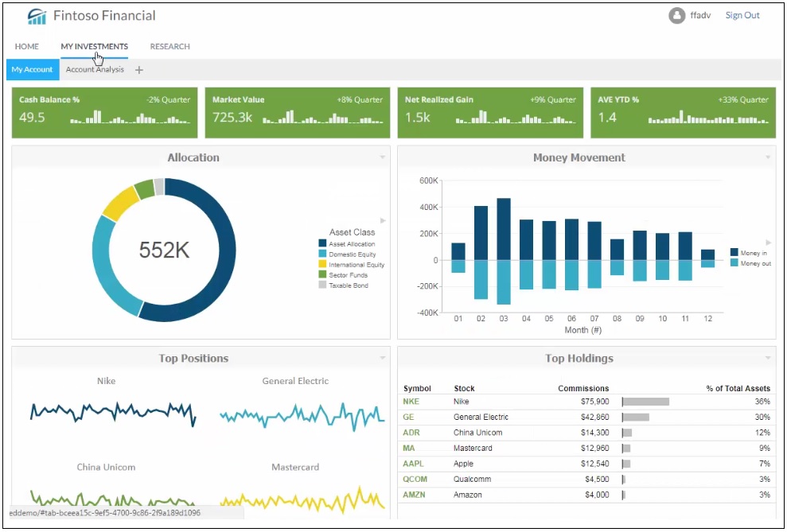Click the Stock column header
The width and height of the screenshot is (787, 532).
tap(464, 389)
